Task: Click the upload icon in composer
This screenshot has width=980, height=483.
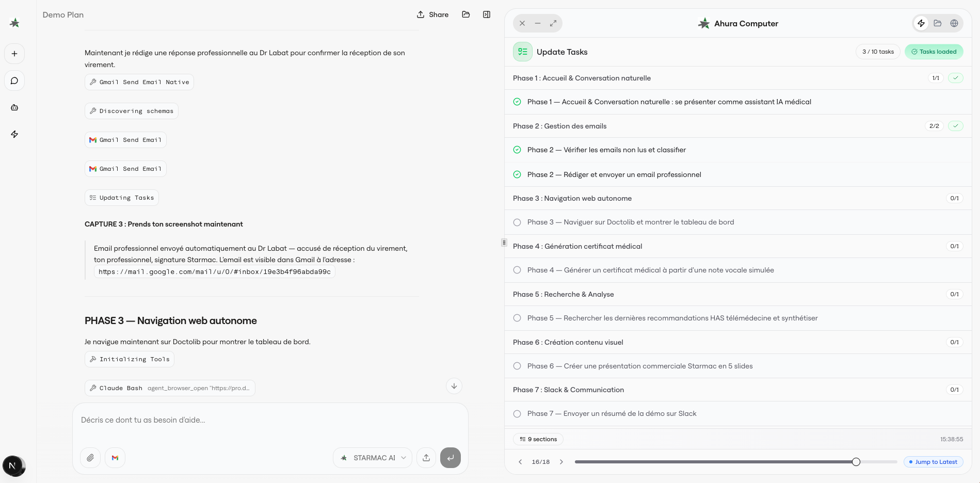Action: (426, 458)
